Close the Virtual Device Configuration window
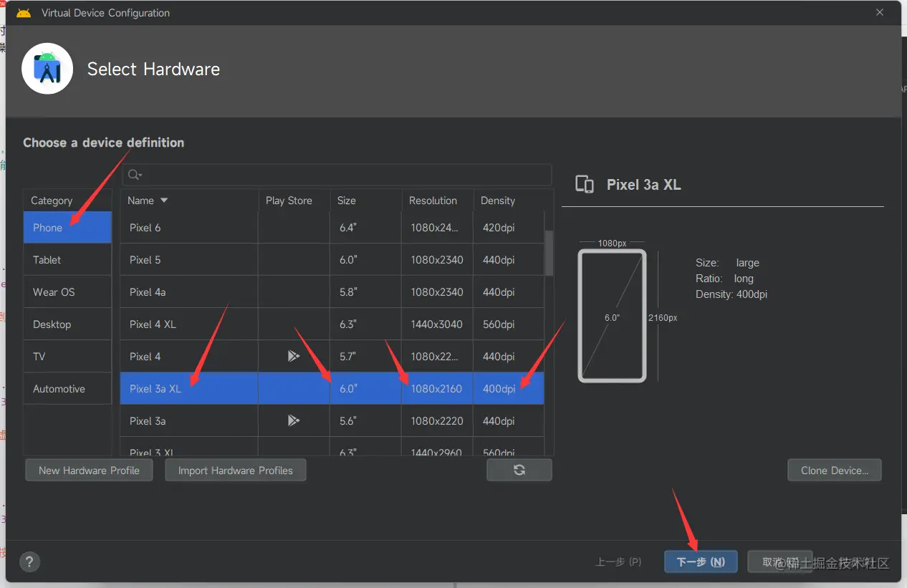Screen dimensions: 907x588 tap(880, 13)
